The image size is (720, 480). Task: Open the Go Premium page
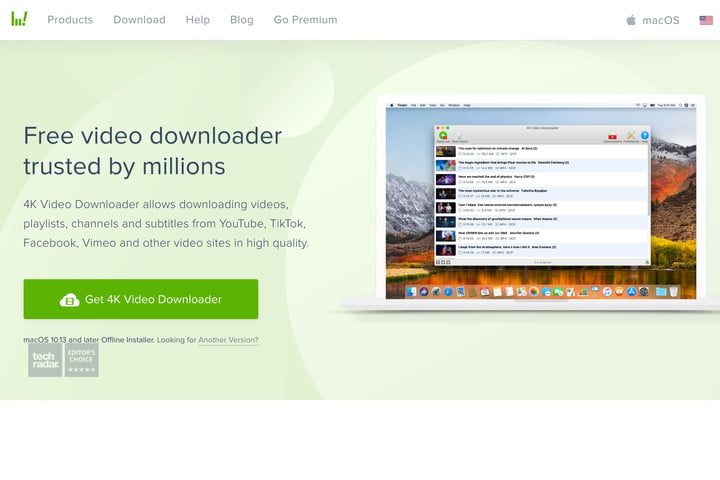coord(305,20)
